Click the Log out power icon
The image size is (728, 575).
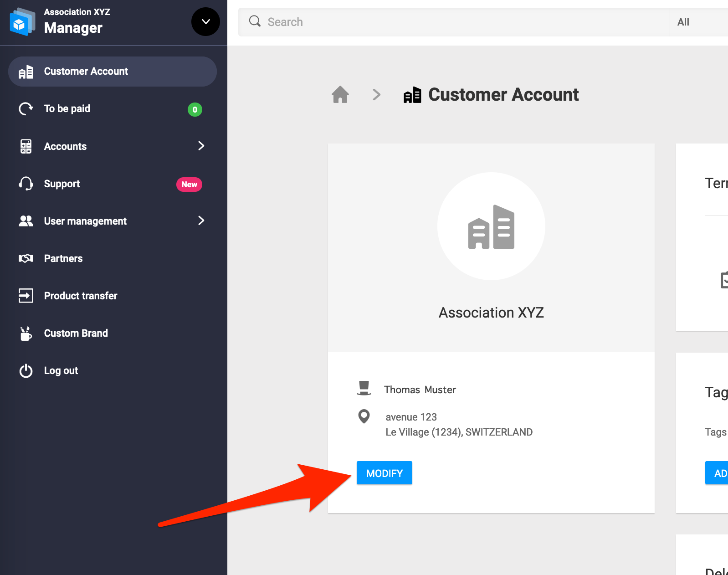[26, 371]
